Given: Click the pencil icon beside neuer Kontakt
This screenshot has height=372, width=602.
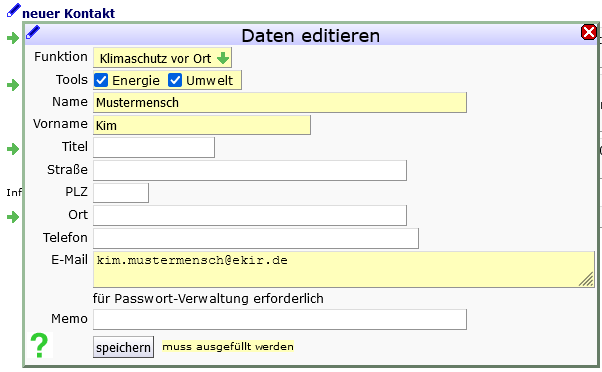Looking at the screenshot, I should click(14, 10).
